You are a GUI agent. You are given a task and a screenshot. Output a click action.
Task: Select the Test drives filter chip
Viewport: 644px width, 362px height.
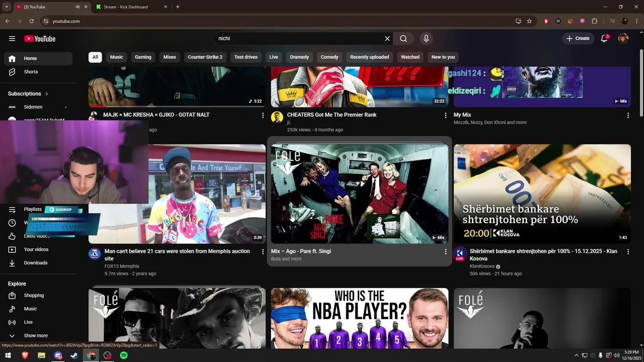[x=246, y=57]
